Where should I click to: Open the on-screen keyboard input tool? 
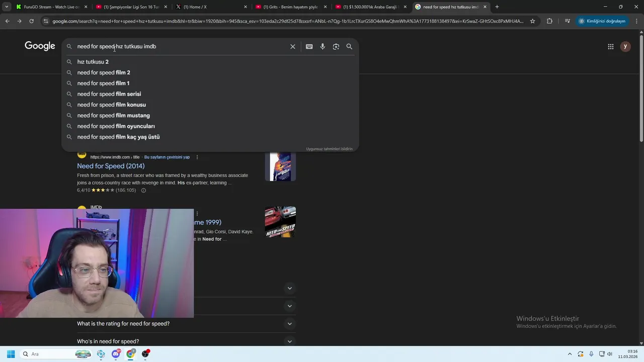(309, 46)
